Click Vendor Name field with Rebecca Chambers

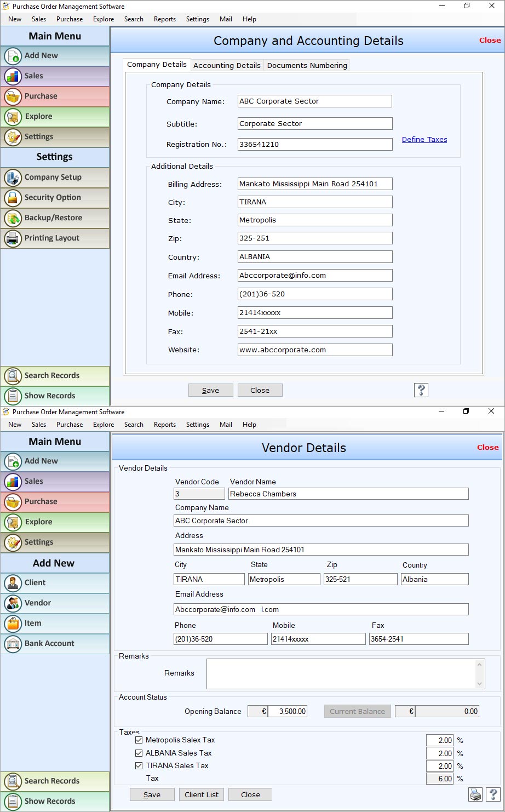(348, 494)
